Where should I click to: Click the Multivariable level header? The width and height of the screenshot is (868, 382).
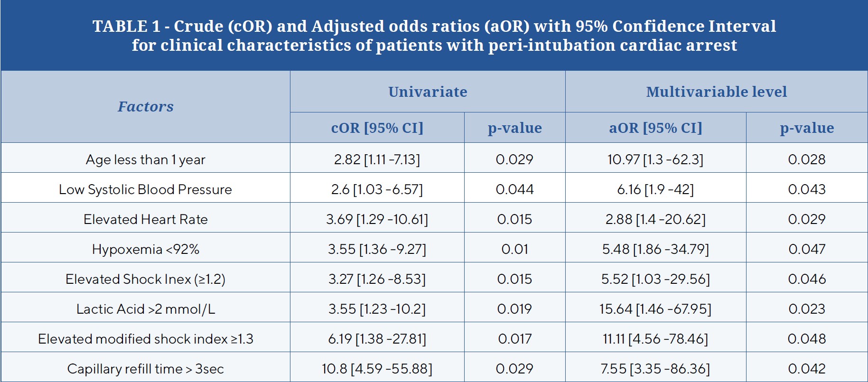pyautogui.click(x=716, y=92)
